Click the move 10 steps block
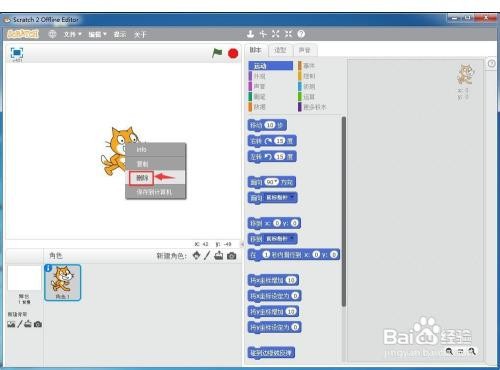This screenshot has width=500, height=370. click(x=267, y=125)
